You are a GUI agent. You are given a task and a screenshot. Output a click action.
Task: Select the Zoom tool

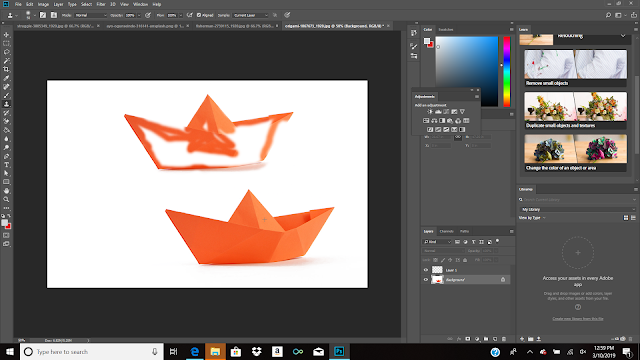[7, 199]
